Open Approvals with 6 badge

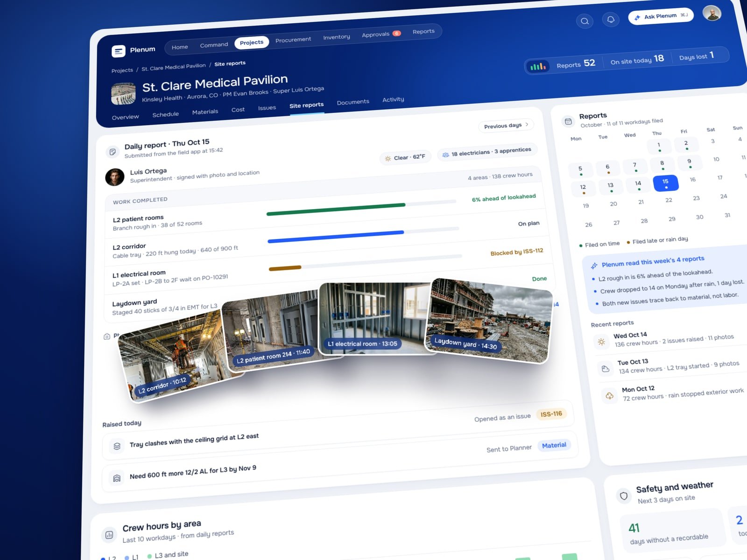click(x=381, y=34)
